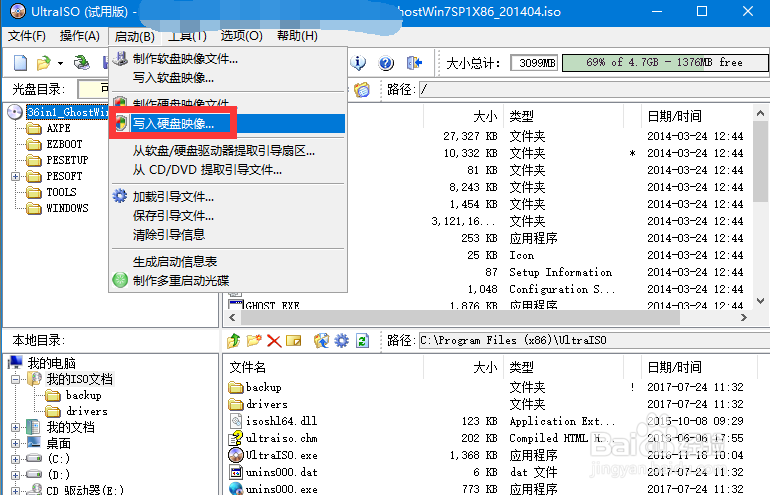Click the 3099MB total size field
The width and height of the screenshot is (770, 495).
[x=534, y=63]
